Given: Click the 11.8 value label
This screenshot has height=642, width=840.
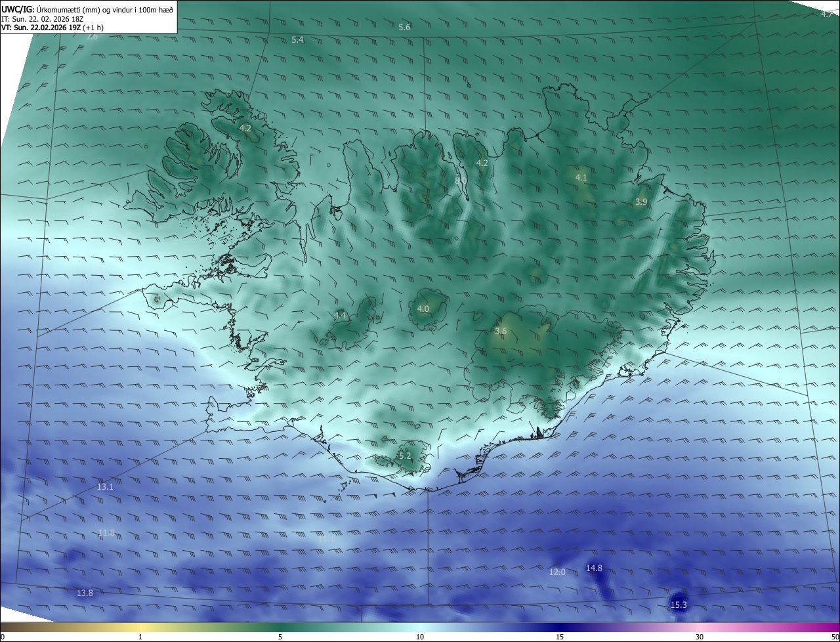Looking at the screenshot, I should [106, 533].
